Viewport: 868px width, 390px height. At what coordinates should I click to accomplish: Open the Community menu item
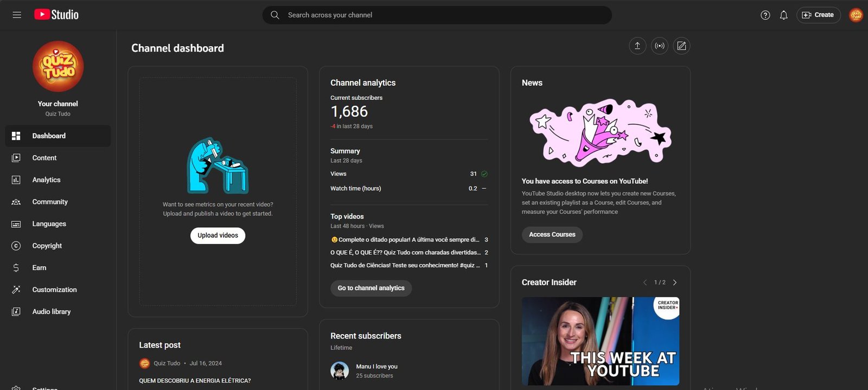pyautogui.click(x=58, y=202)
